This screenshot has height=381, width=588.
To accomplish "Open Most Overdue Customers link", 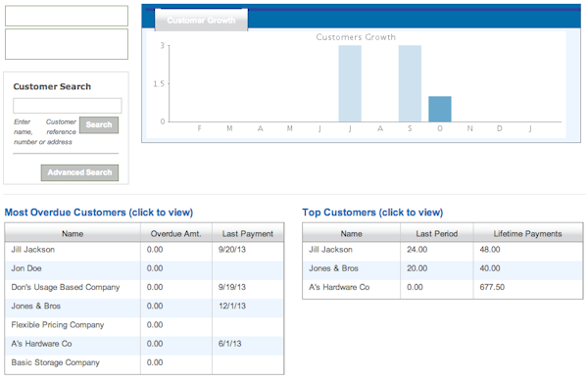I will 99,213.
